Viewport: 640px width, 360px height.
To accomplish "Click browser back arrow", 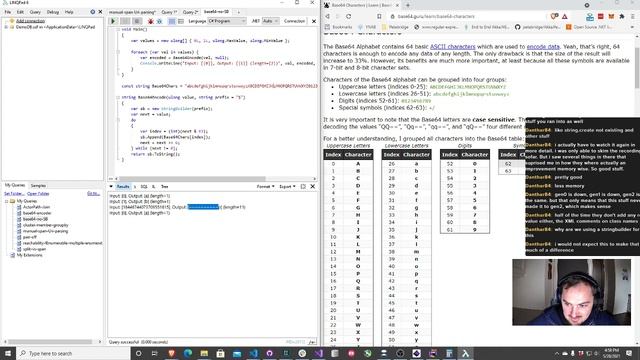I will click(x=327, y=16).
